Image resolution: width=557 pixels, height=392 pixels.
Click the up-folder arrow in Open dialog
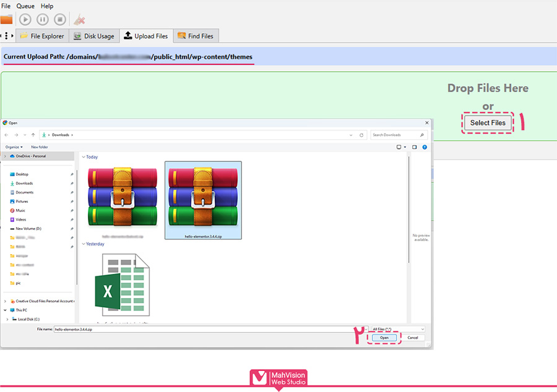pos(33,135)
